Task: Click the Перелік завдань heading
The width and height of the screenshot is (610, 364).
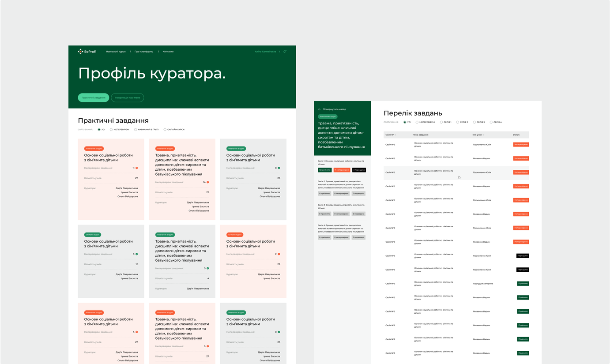Action: pyautogui.click(x=413, y=113)
